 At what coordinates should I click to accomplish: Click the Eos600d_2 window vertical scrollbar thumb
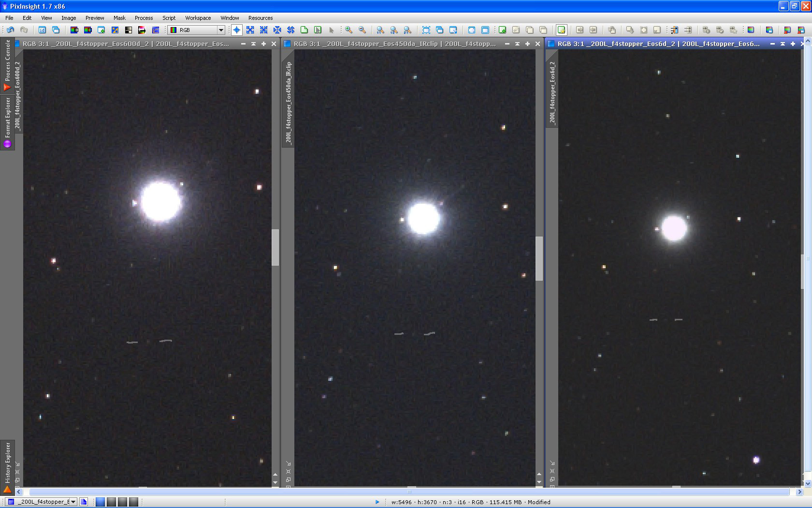275,247
